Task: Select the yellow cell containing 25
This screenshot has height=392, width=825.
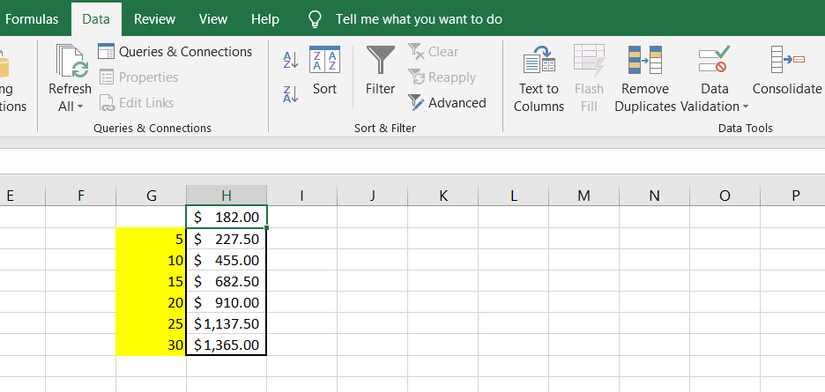Action: click(x=151, y=323)
